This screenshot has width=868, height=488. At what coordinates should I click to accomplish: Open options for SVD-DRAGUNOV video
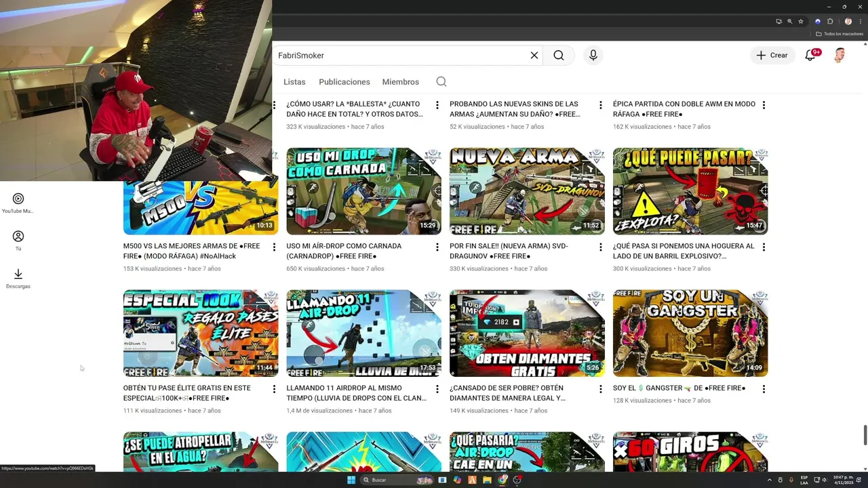point(601,247)
